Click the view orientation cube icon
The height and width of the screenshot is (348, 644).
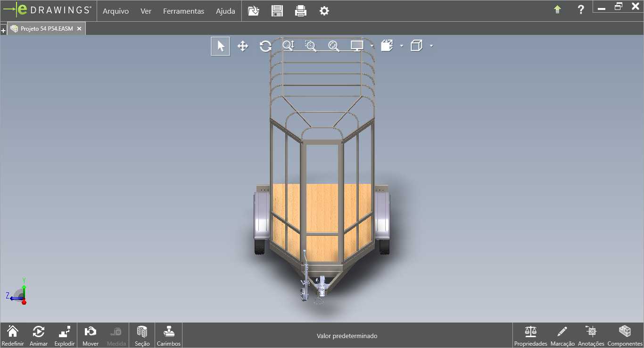[387, 46]
